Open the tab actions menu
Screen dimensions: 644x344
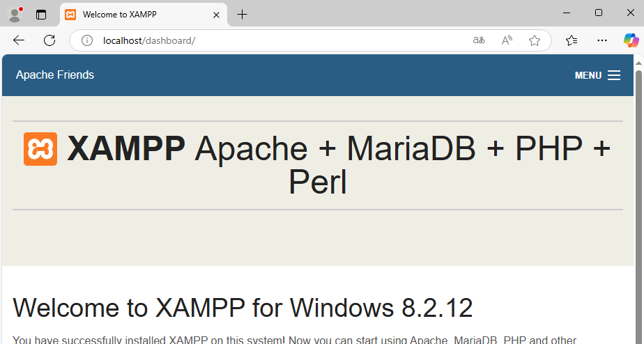coord(41,15)
